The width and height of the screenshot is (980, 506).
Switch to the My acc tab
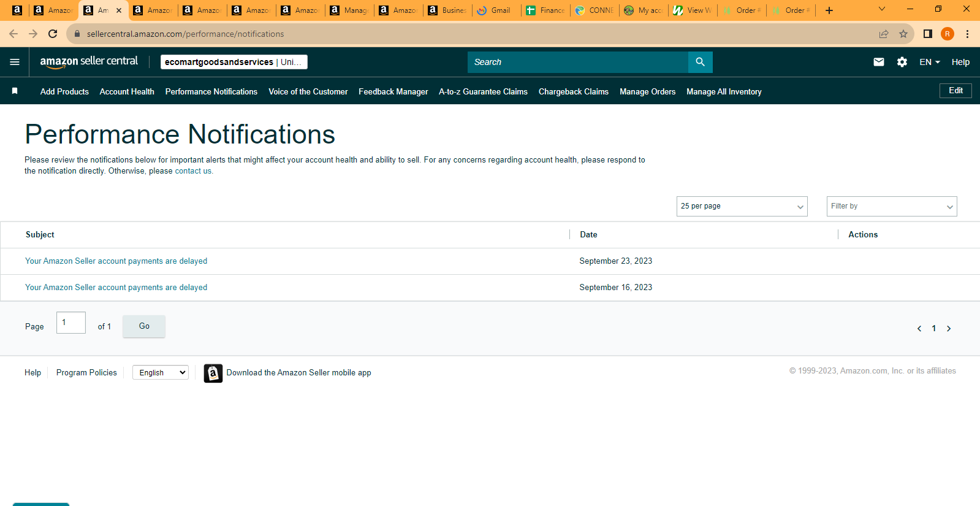[x=644, y=10]
